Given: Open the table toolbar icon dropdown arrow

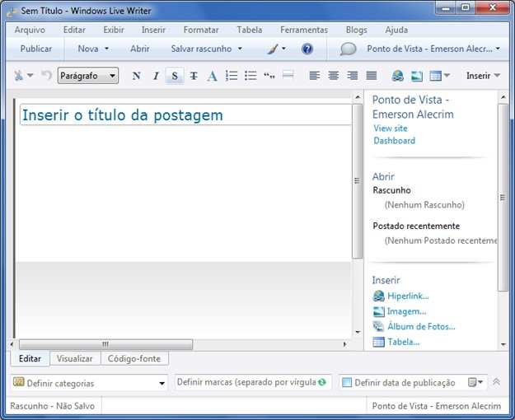Looking at the screenshot, I should [447, 76].
